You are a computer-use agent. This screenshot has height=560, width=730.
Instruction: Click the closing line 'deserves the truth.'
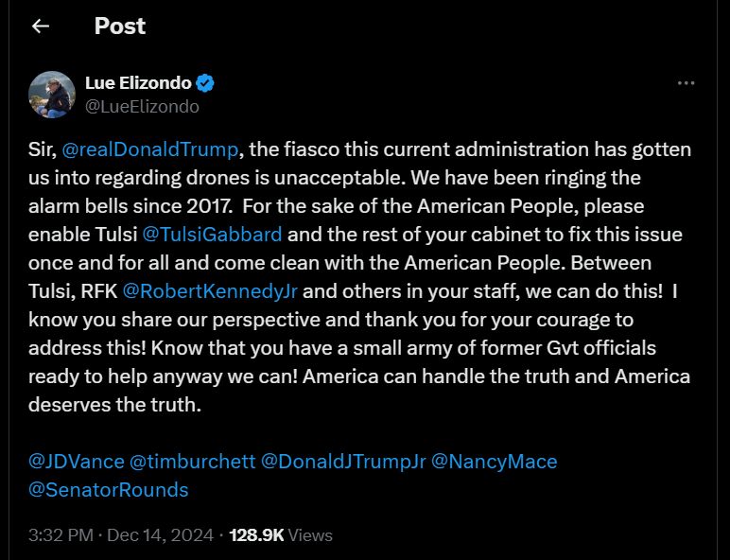click(115, 404)
